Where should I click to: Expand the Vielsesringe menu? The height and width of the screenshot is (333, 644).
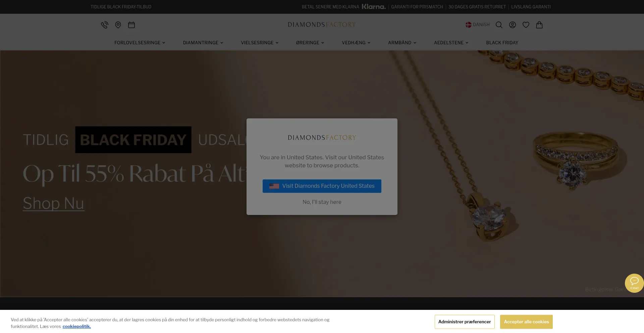click(x=260, y=43)
